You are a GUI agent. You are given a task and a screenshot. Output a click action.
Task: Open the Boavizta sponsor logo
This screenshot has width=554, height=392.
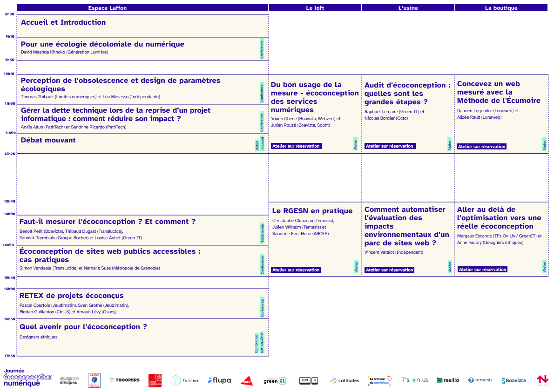click(513, 380)
